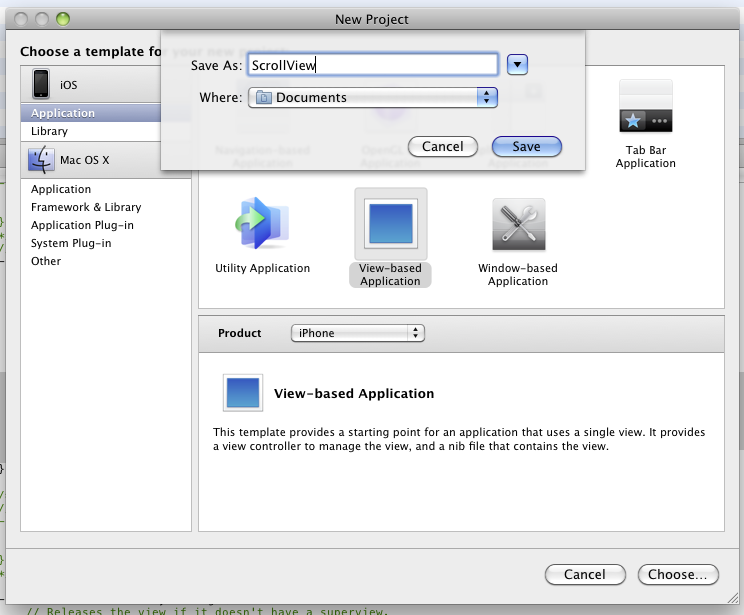Select the Tab Bar Application template icon
This screenshot has height=615, width=744.
645,106
